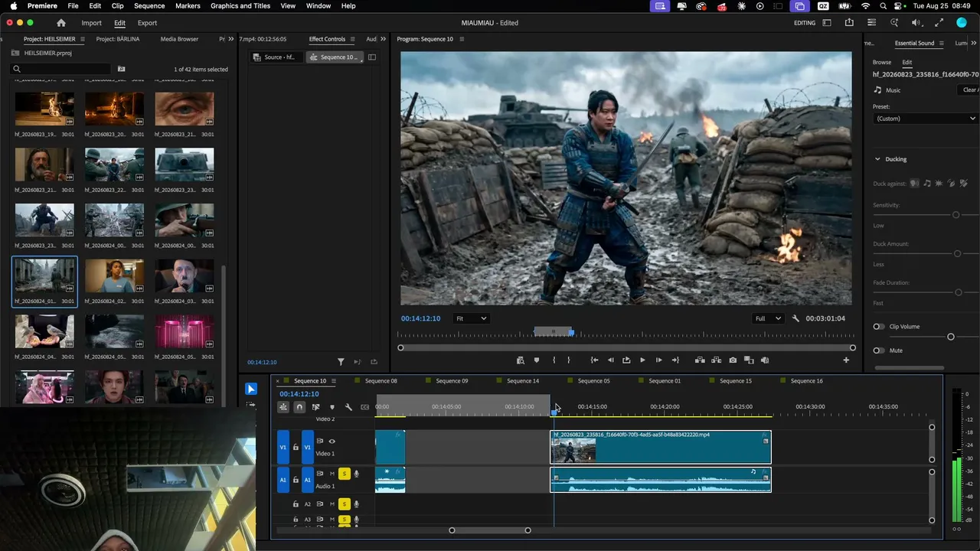
Task: Open the Apple menu
Action: [14, 6]
